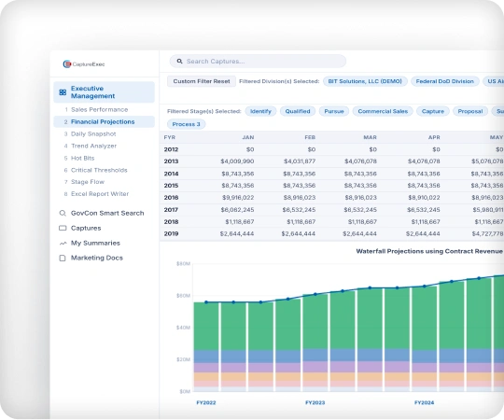504x420 pixels.
Task: Select the 2014 fiscal year row
Action: (331, 174)
